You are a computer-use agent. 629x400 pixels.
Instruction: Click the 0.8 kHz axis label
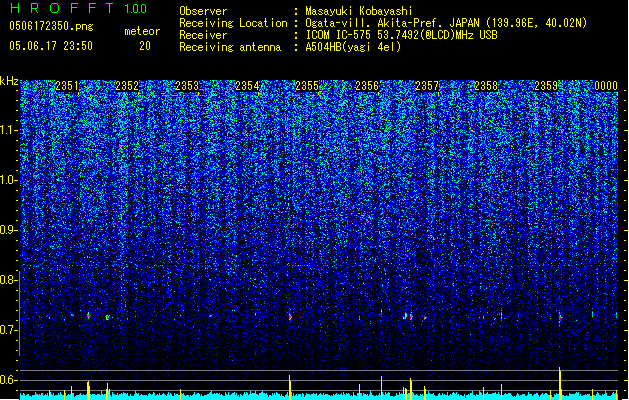[9, 280]
